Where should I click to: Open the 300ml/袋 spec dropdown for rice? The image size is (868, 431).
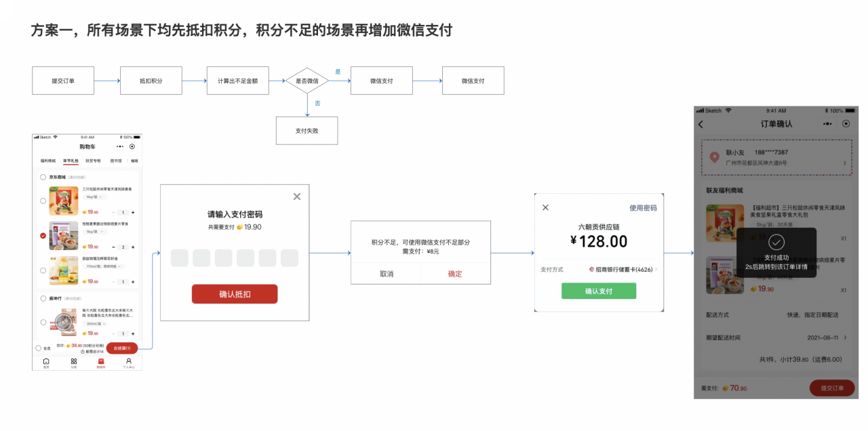click(x=95, y=324)
